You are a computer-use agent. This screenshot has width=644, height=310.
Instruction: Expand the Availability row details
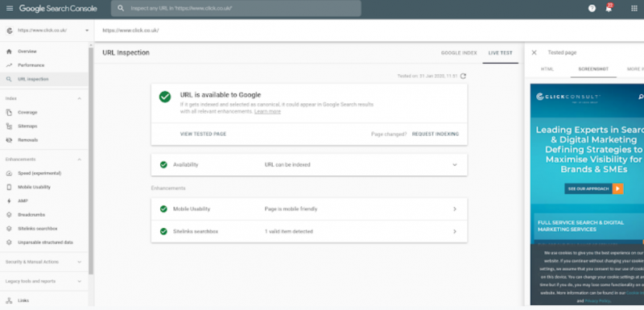(309, 164)
